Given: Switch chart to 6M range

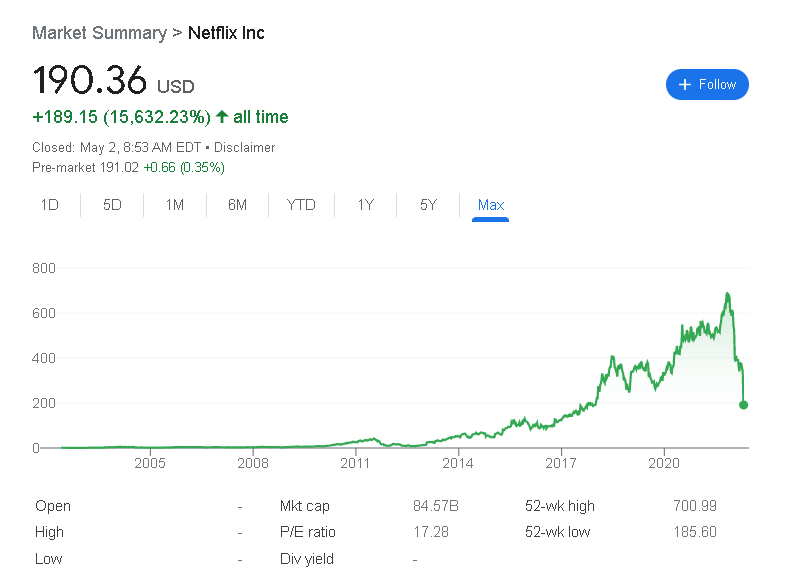Looking at the screenshot, I should pyautogui.click(x=237, y=205).
